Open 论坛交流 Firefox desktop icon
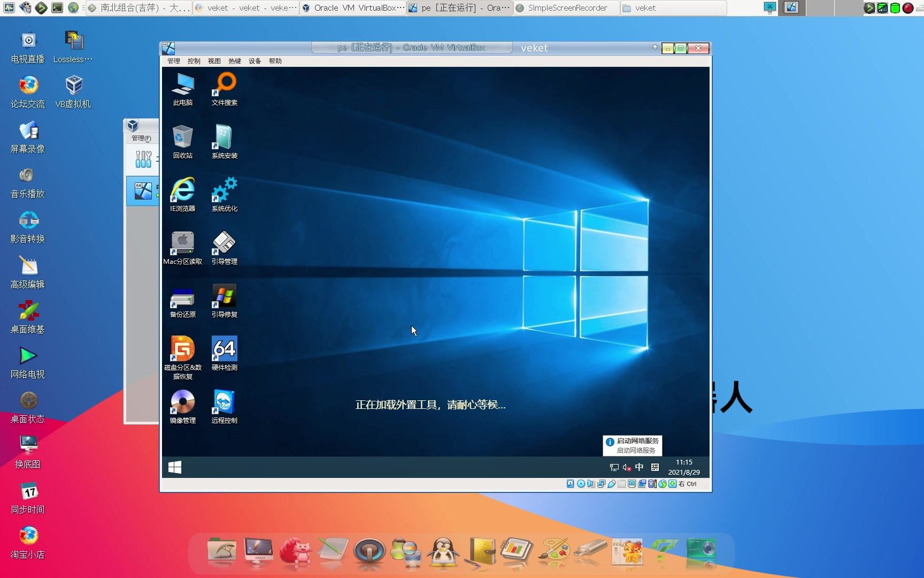 pos(28,92)
